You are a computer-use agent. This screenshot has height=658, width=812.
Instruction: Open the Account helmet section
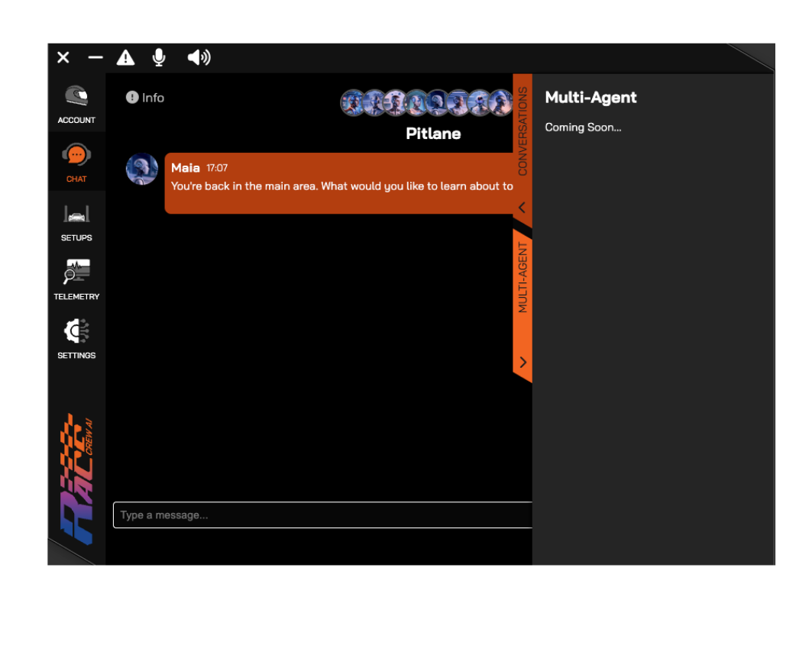(x=76, y=103)
